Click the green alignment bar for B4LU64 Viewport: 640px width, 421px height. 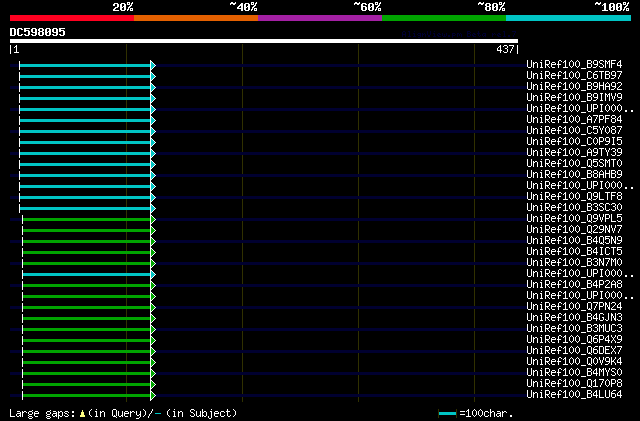click(87, 396)
